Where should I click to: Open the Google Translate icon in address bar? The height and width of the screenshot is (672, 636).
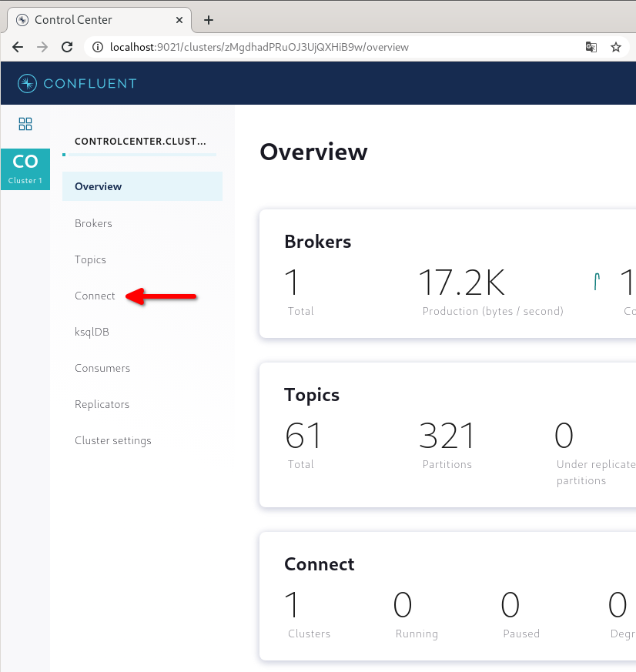pyautogui.click(x=591, y=47)
